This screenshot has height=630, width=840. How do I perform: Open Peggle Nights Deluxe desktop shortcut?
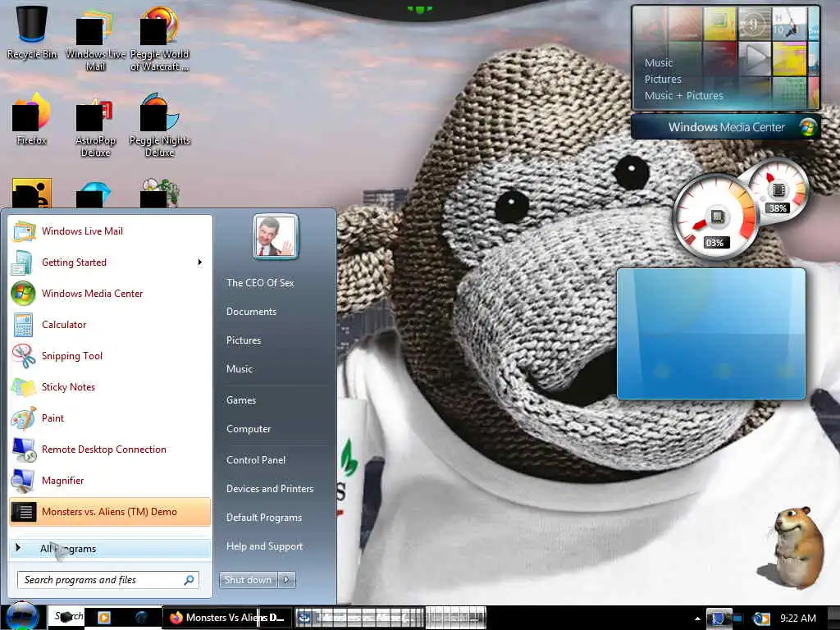pyautogui.click(x=160, y=126)
